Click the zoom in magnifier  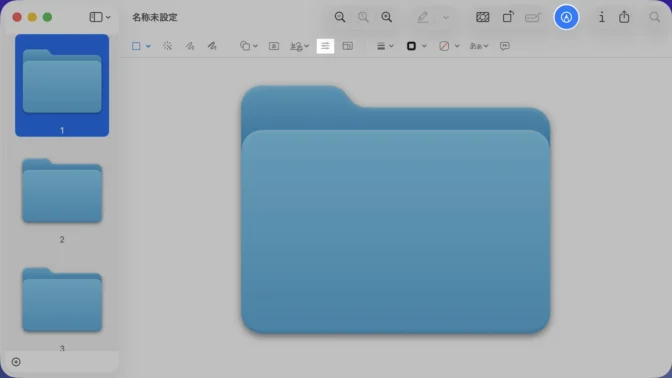[387, 17]
